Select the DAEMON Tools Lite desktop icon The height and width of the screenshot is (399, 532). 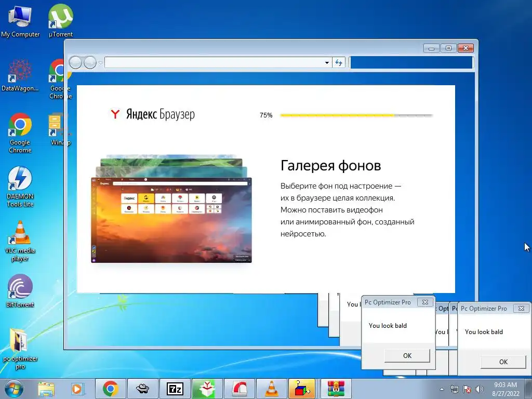[20, 187]
